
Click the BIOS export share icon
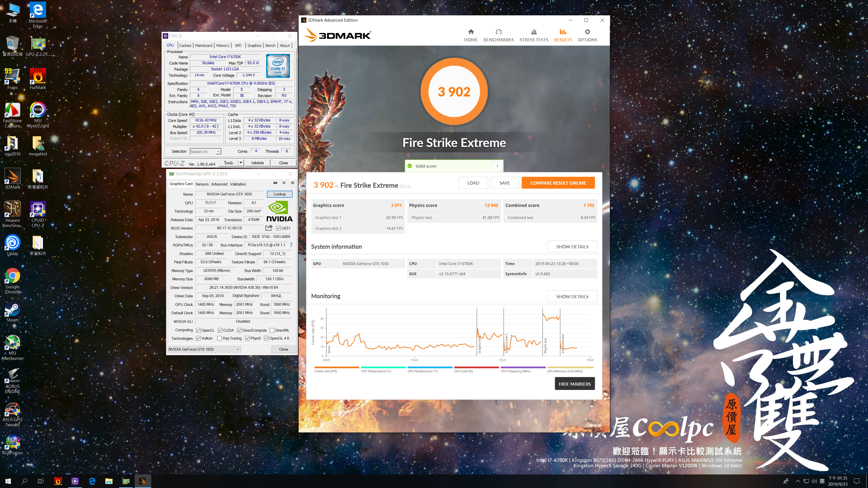269,228
